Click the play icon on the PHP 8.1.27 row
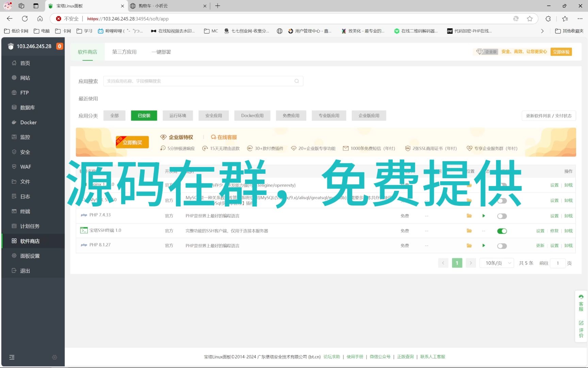588x368 pixels. click(484, 245)
